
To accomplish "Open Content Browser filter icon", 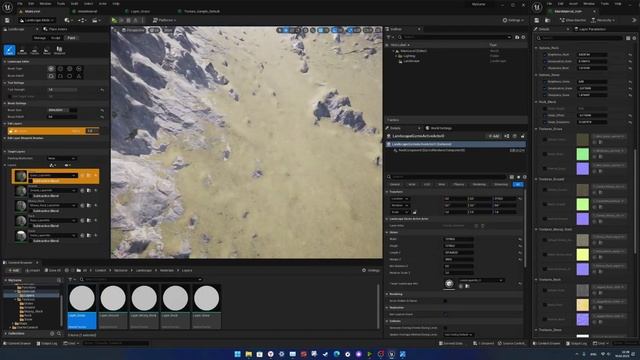I will pyautogui.click(x=71, y=280).
